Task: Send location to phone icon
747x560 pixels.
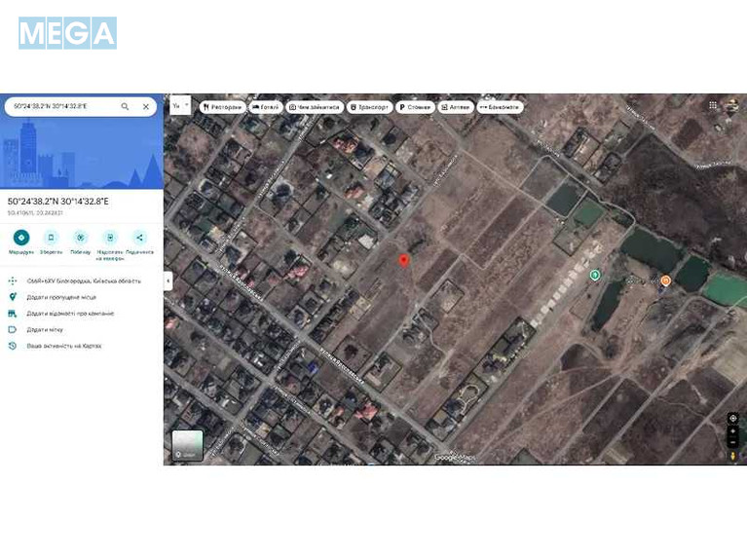Action: [x=110, y=238]
